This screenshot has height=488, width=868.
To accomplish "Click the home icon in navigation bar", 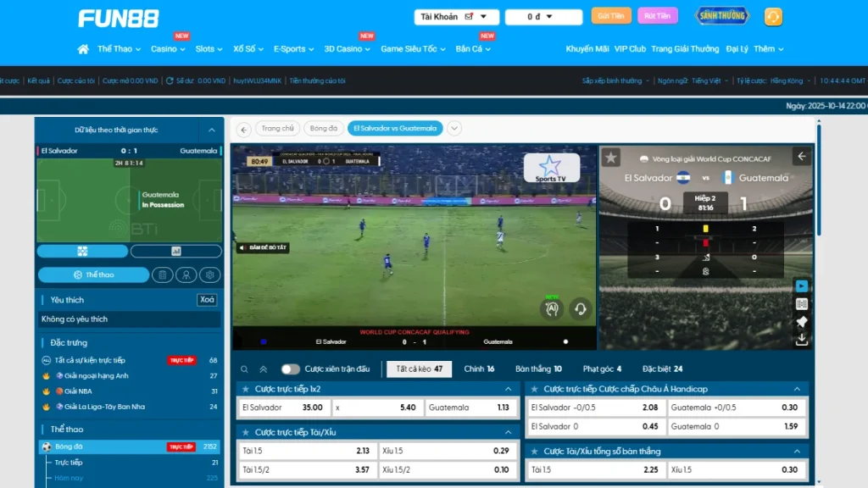I will 83,49.
